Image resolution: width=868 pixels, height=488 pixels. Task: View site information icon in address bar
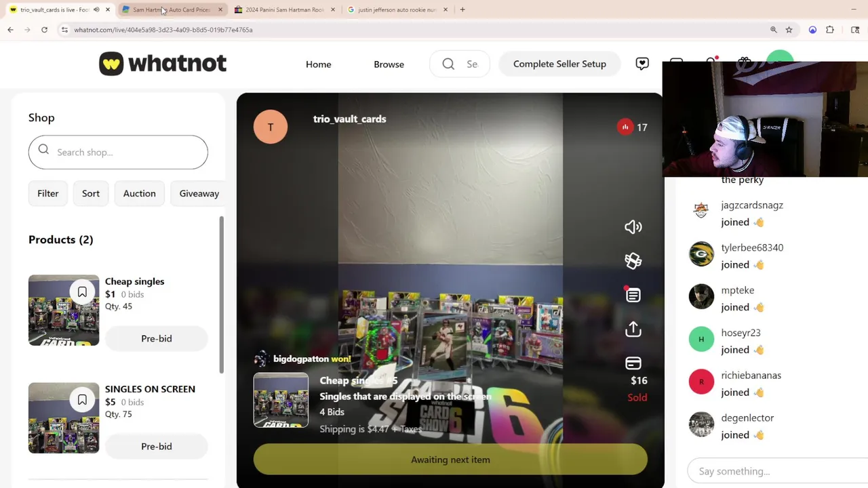(64, 30)
